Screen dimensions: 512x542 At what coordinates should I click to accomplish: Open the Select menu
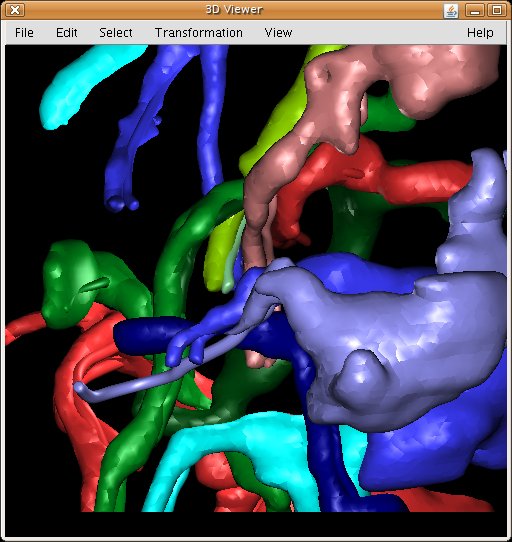(115, 33)
